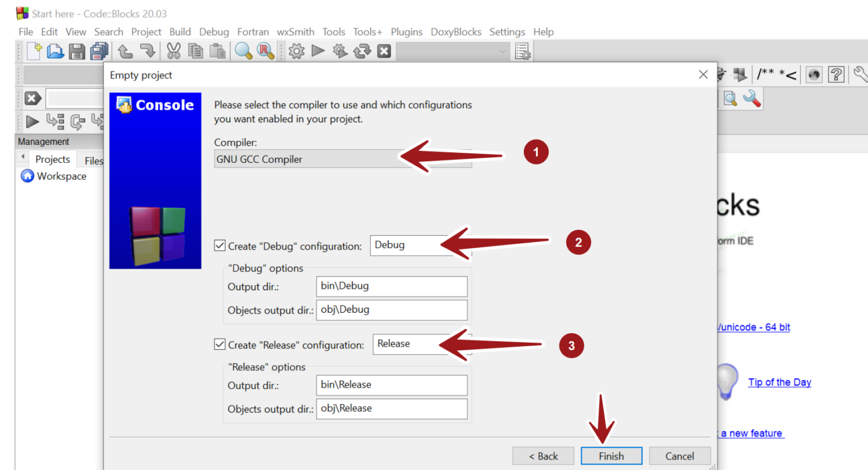Open the Build menu
The image size is (868, 470).
(180, 32)
